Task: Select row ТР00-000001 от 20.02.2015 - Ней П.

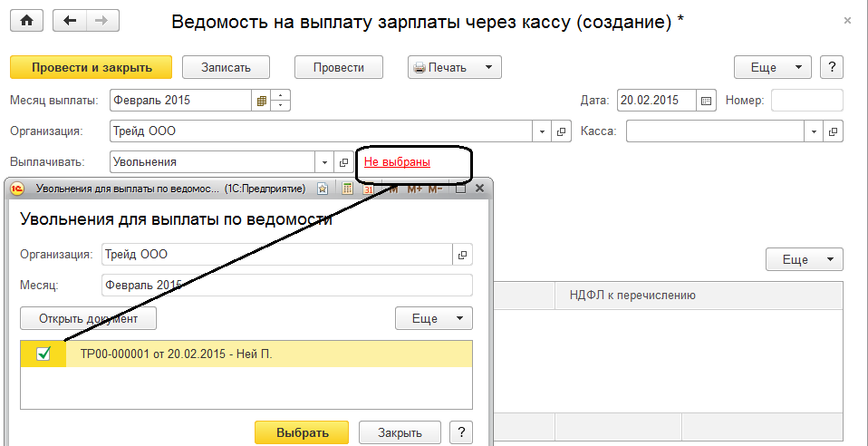Action: click(x=246, y=354)
